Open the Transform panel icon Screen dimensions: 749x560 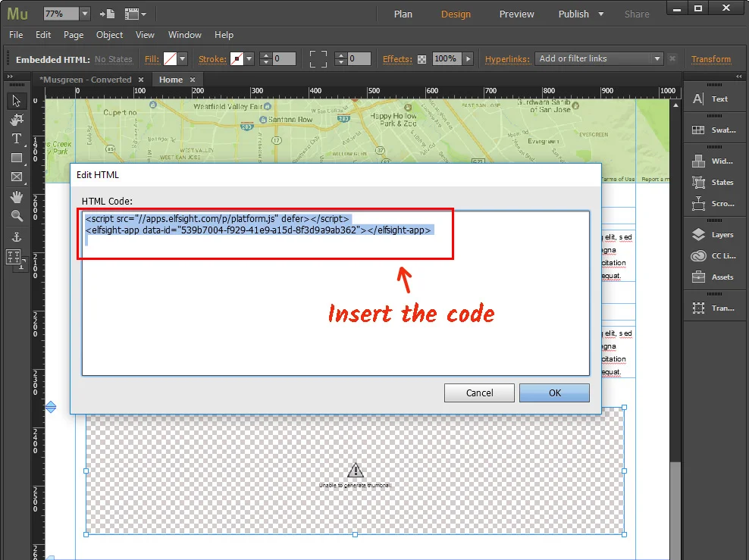pos(713,308)
